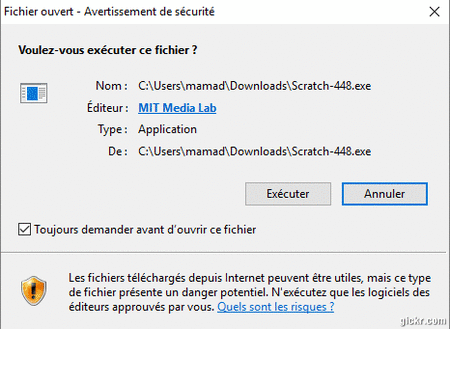Screen dimensions: 450x376
Task: Click the 'Type :' field label
Action: pyautogui.click(x=113, y=129)
